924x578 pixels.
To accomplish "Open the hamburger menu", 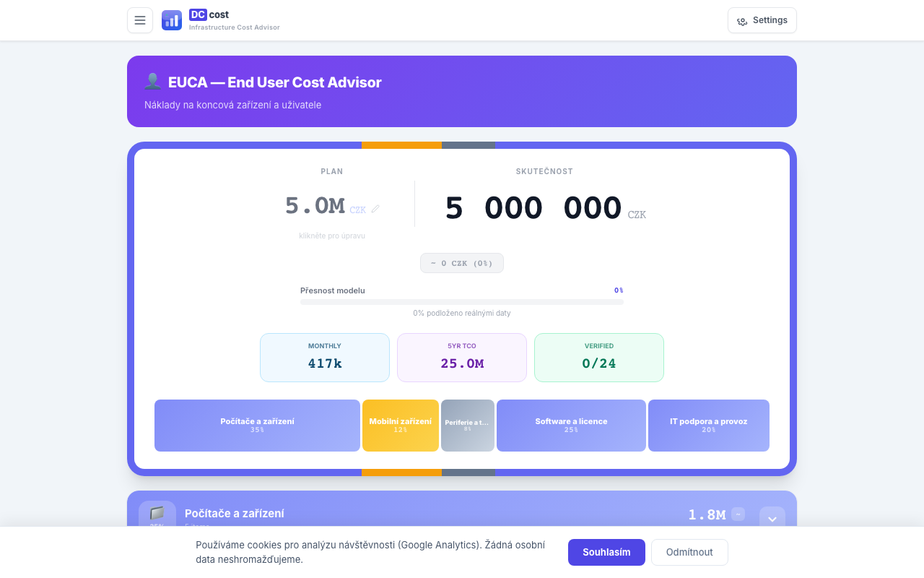I will [140, 20].
